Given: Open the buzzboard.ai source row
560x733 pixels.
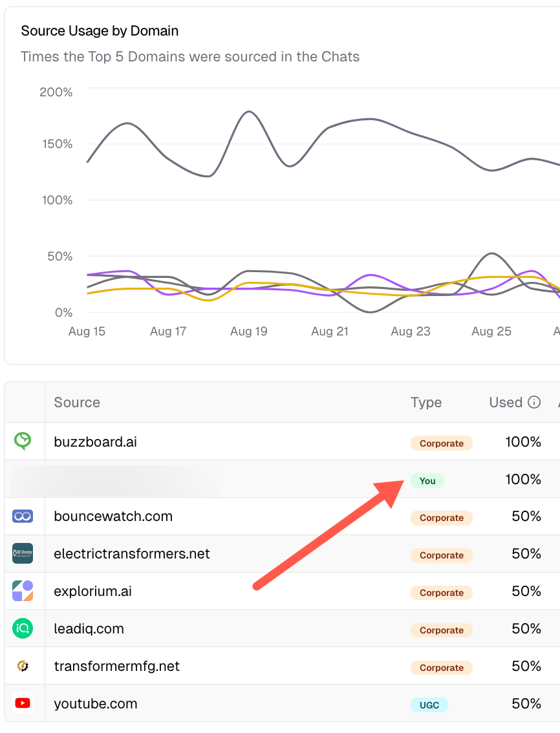Looking at the screenshot, I should coord(282,441).
